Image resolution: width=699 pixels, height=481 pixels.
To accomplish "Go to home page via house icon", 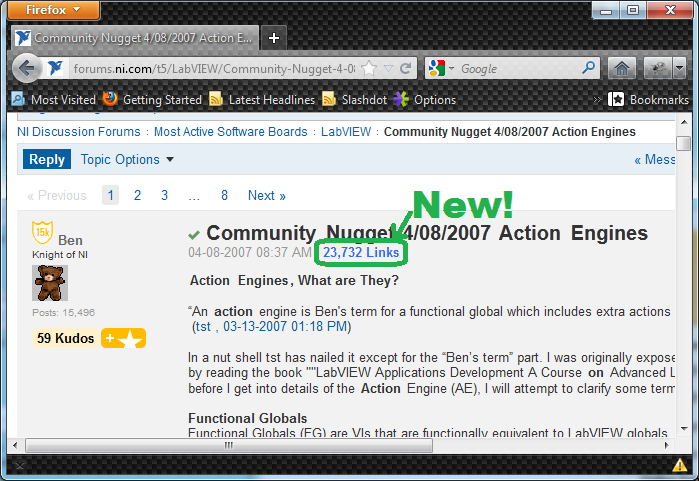I will click(621, 69).
